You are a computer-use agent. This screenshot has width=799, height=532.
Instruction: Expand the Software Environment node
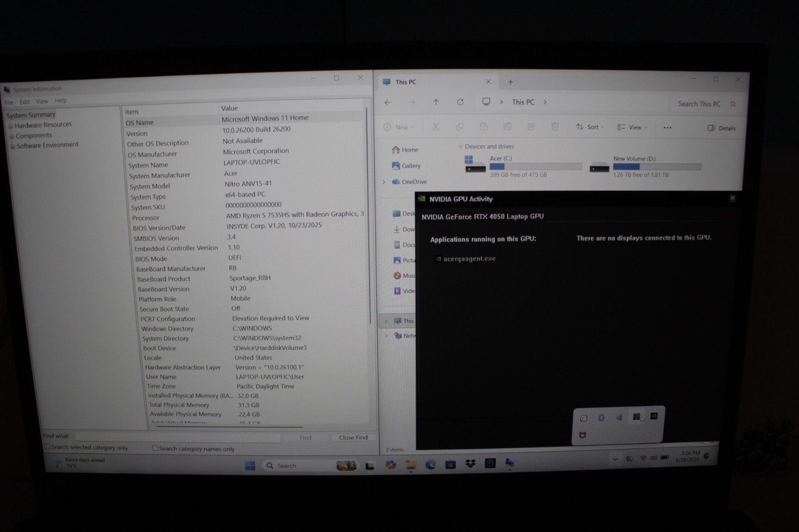click(12, 147)
